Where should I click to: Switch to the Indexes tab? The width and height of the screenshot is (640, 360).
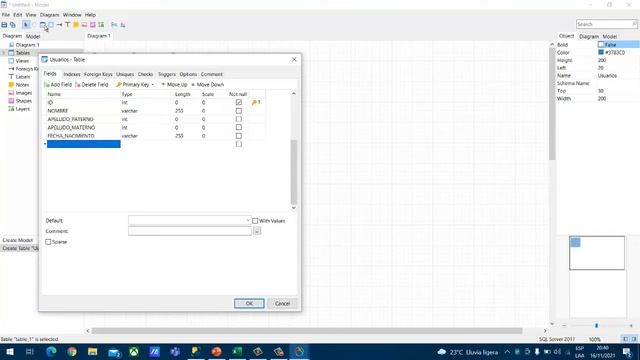(x=72, y=74)
